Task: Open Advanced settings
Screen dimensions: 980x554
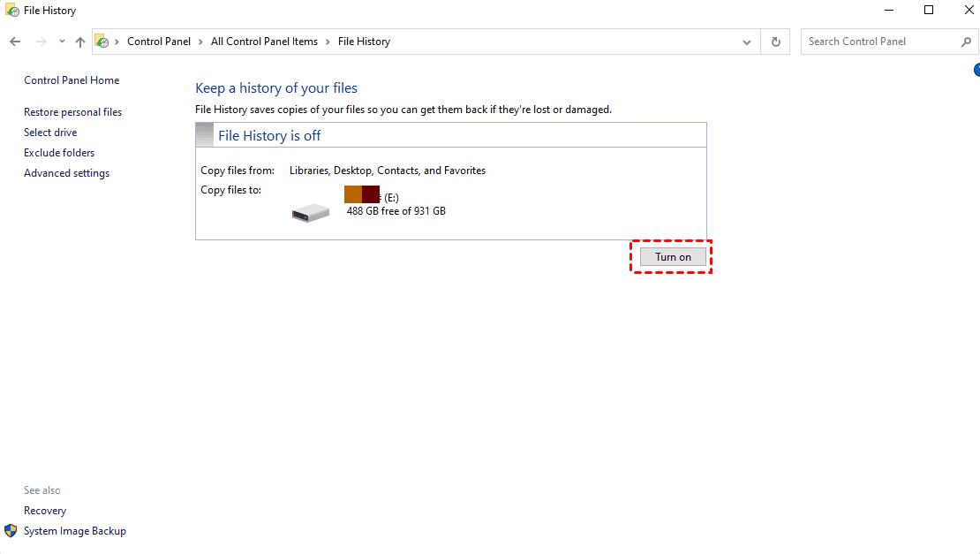Action: click(x=67, y=173)
